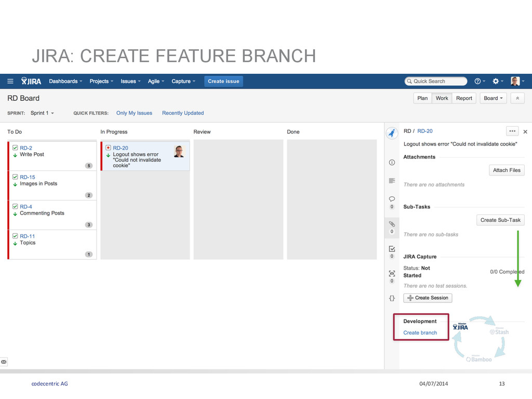
Task: Open the Projects menu
Action: (101, 81)
